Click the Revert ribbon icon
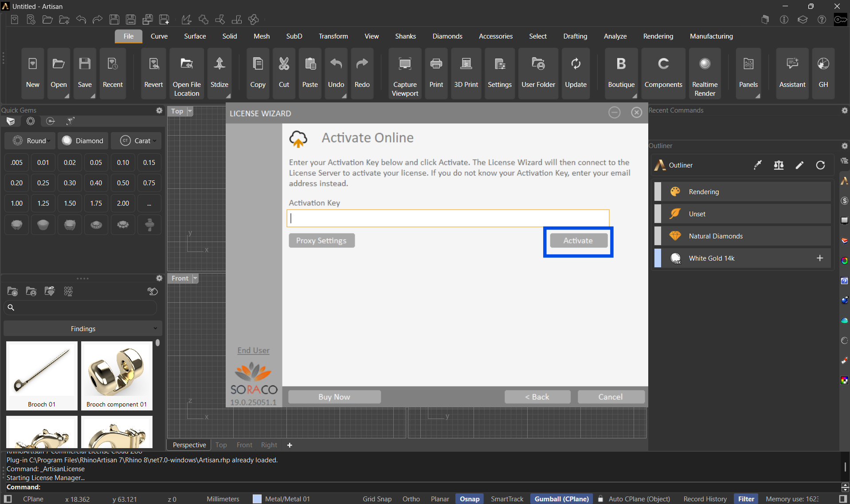The height and width of the screenshot is (504, 850). click(153, 73)
